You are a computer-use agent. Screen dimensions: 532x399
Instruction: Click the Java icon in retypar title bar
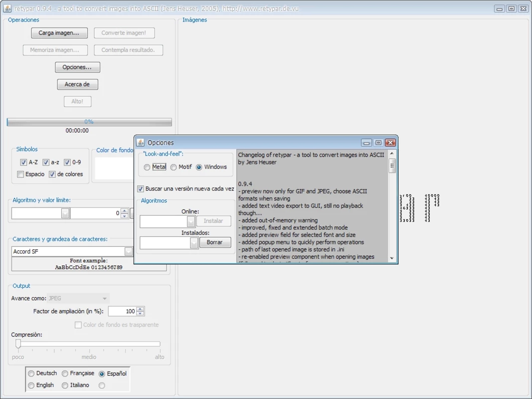tap(7, 8)
